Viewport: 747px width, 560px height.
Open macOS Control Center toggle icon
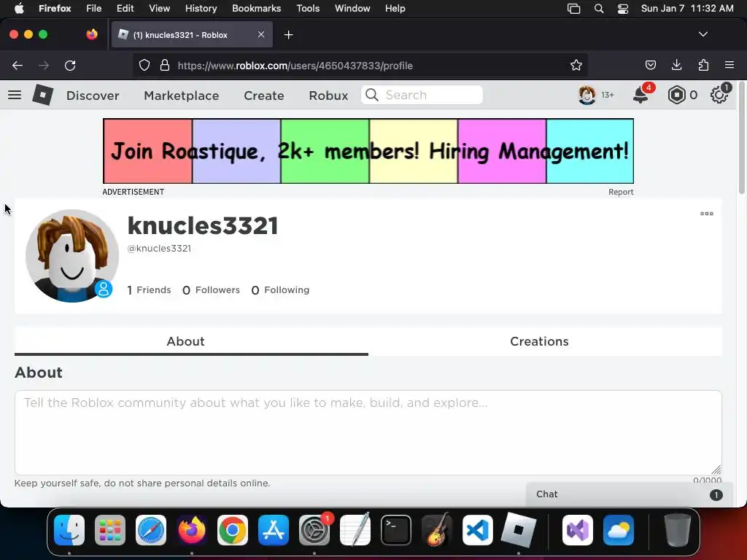pos(623,9)
